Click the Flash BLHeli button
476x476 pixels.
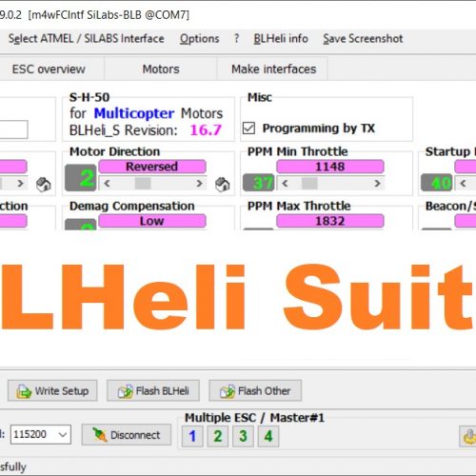pyautogui.click(x=153, y=391)
